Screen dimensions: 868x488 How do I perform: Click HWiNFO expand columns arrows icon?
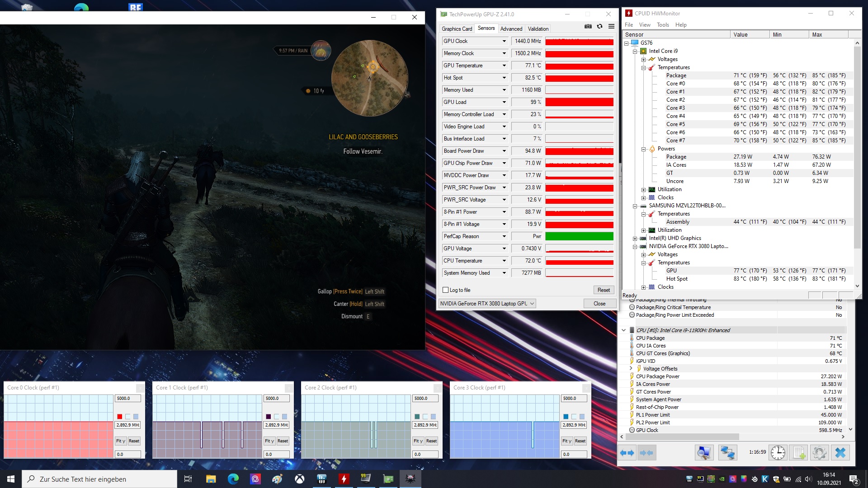tap(627, 453)
